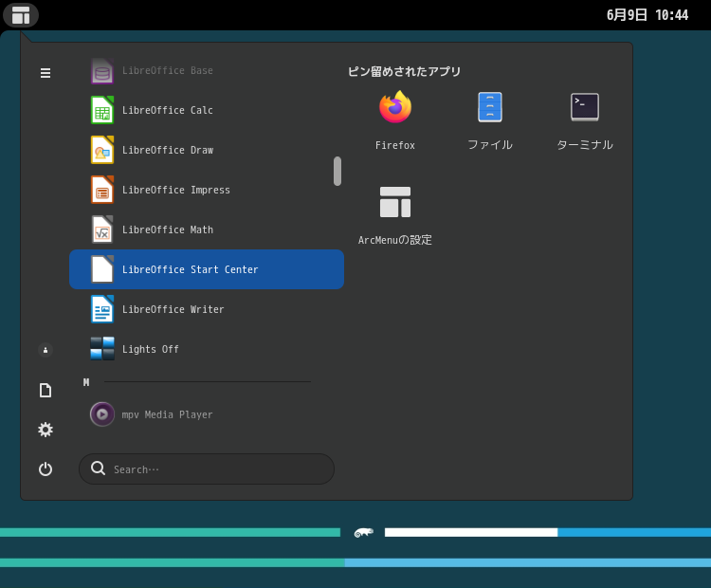Click the M section letter header

click(x=86, y=382)
